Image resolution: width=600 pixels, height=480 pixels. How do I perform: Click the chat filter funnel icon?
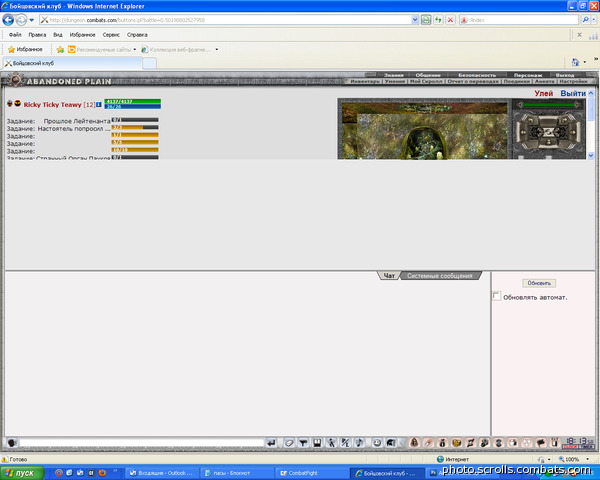(x=303, y=443)
